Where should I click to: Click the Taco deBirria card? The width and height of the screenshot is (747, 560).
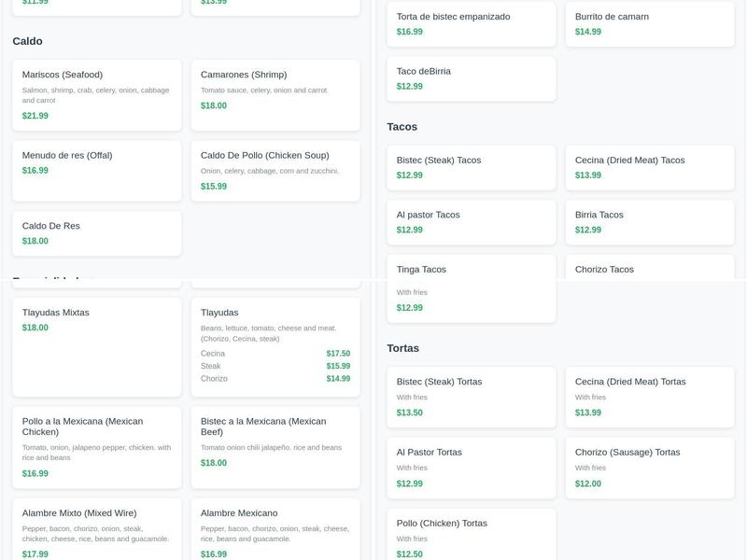point(471,78)
